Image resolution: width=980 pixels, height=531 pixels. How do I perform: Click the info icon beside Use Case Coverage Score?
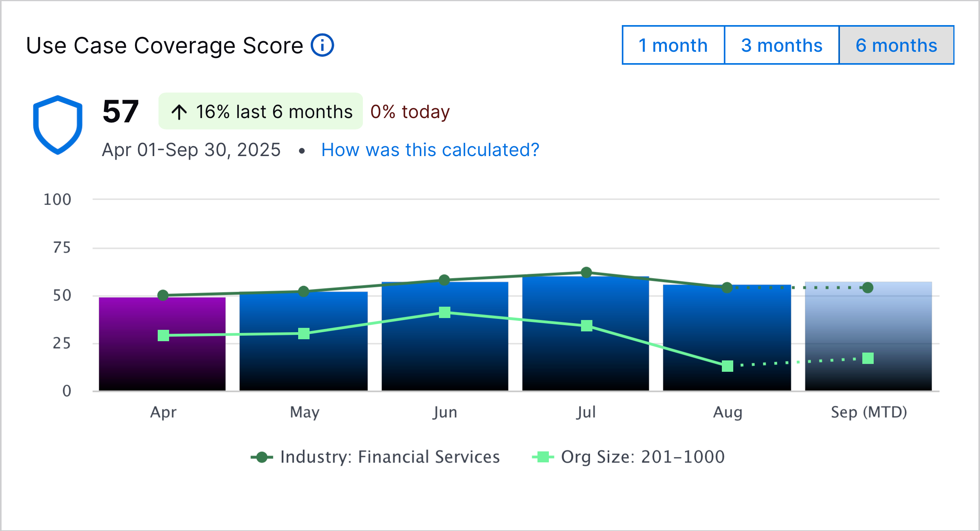tap(322, 45)
